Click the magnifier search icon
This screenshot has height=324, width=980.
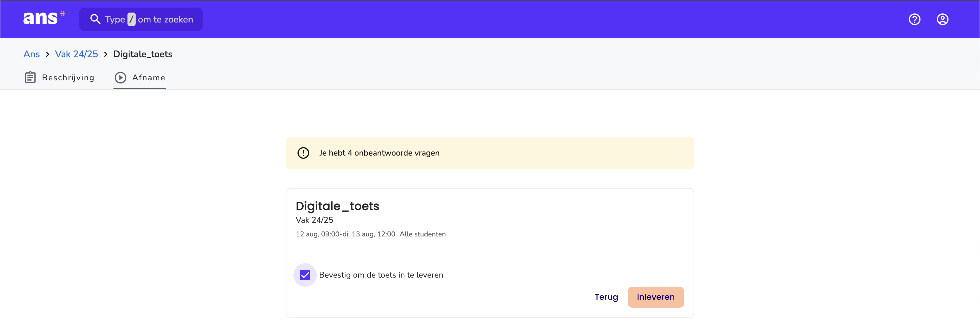[x=95, y=19]
